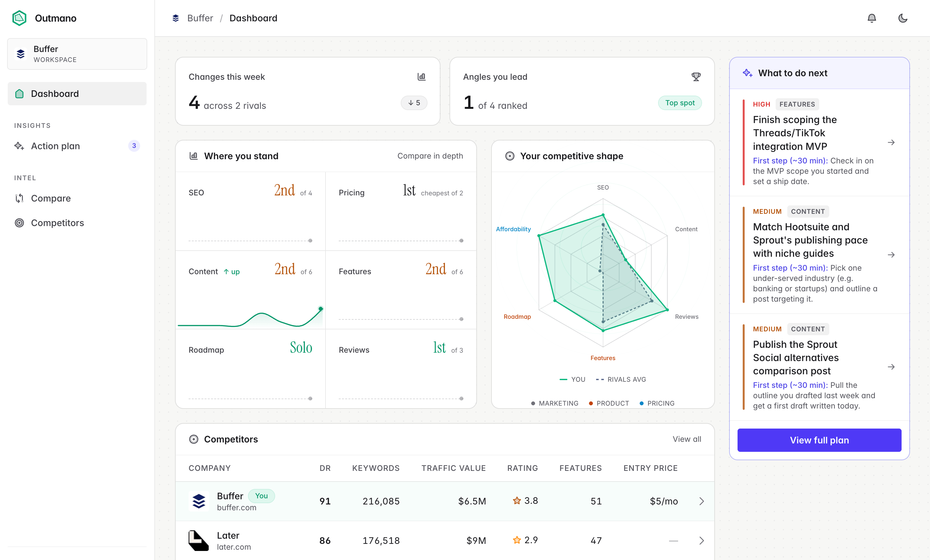Open Action plan in the sidebar
930x560 pixels.
point(77,146)
